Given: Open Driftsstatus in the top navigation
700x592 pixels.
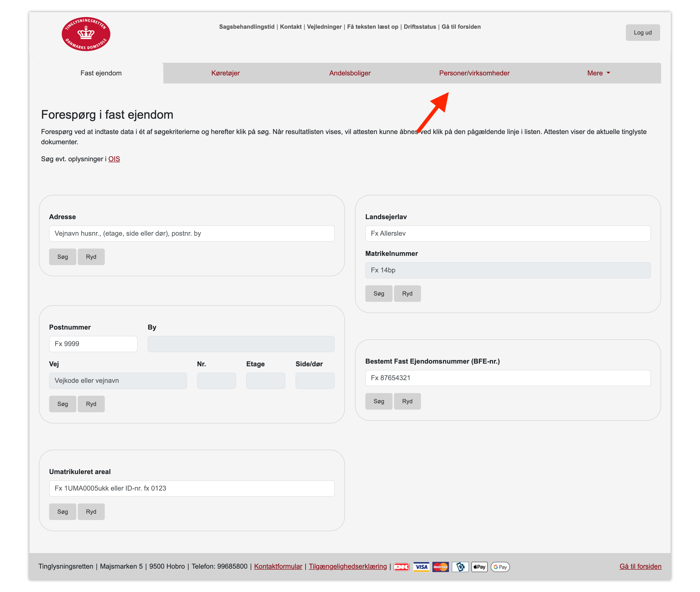Looking at the screenshot, I should click(420, 27).
